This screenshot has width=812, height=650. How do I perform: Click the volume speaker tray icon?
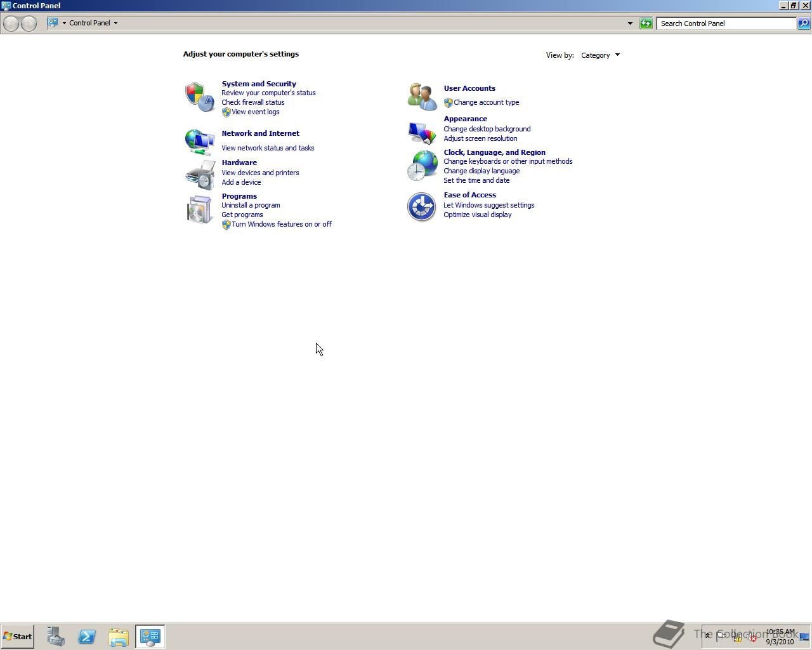(x=751, y=637)
